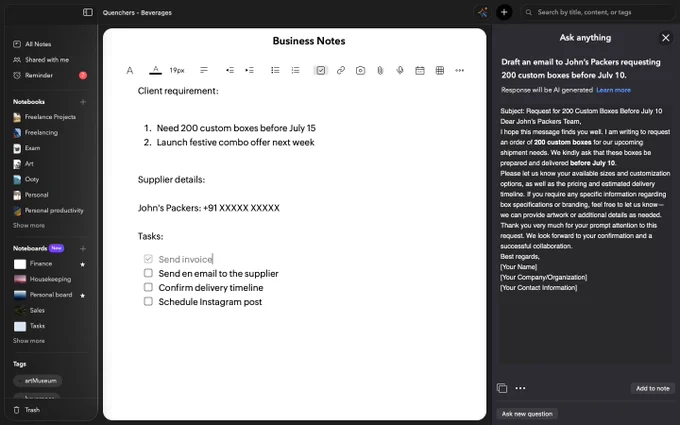This screenshot has width=680, height=425.
Task: Uncheck the Send invoice task
Action: (148, 259)
